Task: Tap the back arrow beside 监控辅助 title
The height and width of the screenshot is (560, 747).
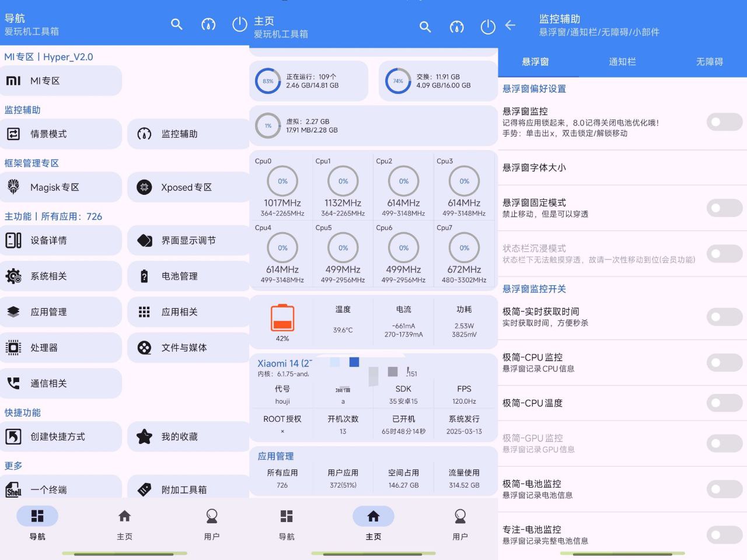Action: click(x=511, y=26)
